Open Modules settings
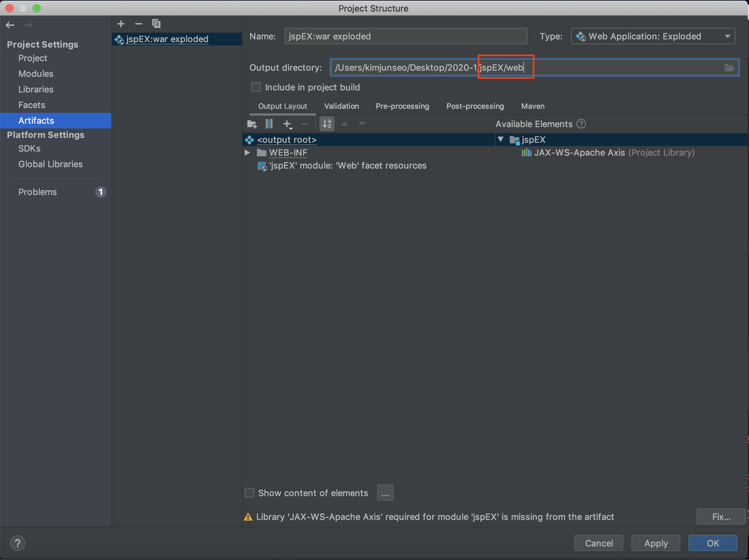The width and height of the screenshot is (749, 560). point(36,74)
